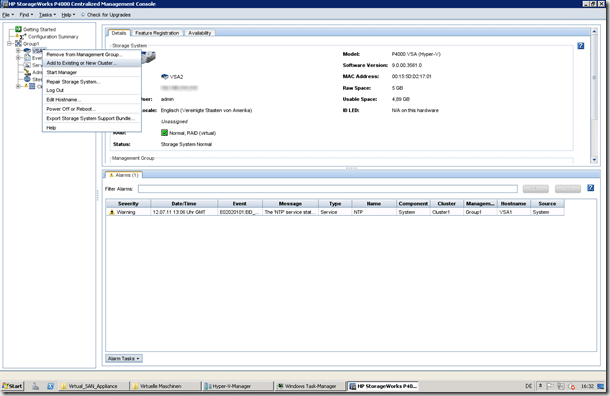The image size is (610, 396).
Task: Select Repair Storage System entry
Action: click(x=92, y=82)
